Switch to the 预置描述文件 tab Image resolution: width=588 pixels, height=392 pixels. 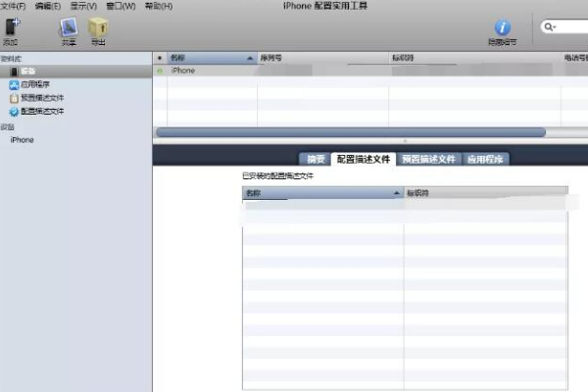(x=429, y=159)
